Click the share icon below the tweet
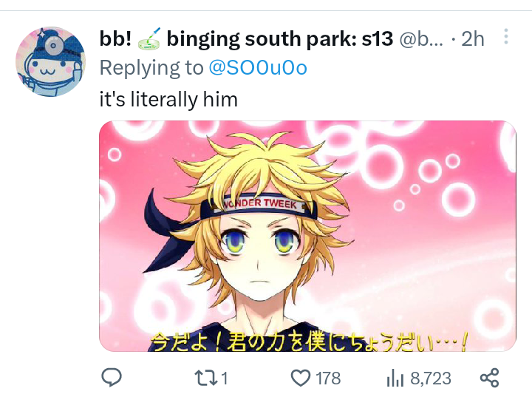Viewport: 532px width, 394px height. pos(489,378)
